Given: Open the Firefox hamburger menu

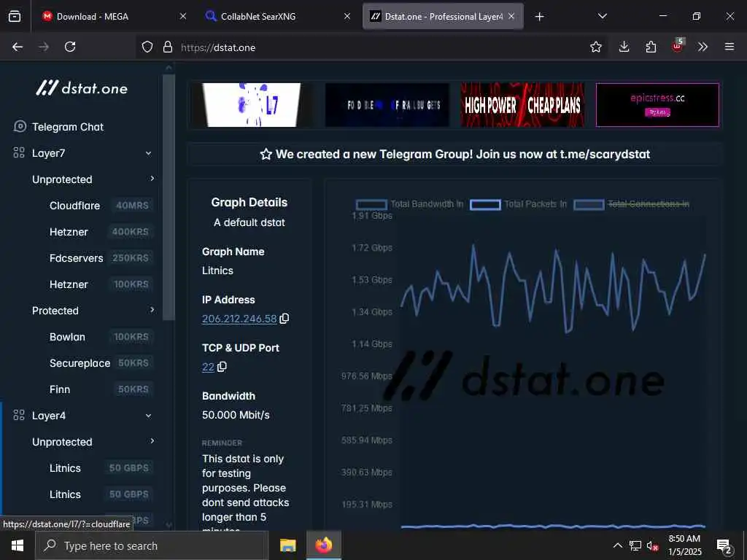Looking at the screenshot, I should (729, 47).
